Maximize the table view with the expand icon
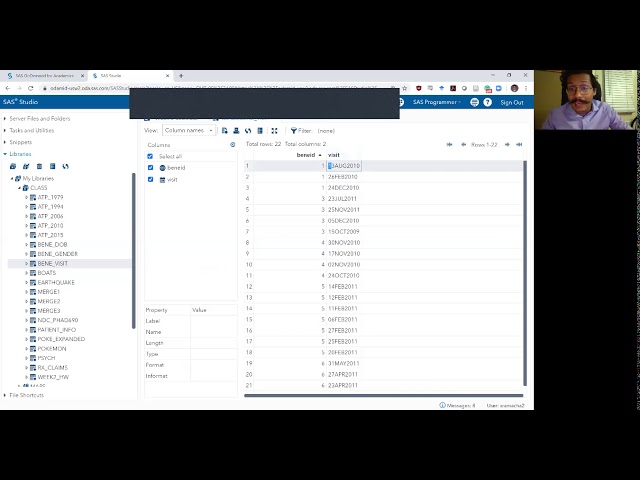The image size is (640, 480). point(274,131)
